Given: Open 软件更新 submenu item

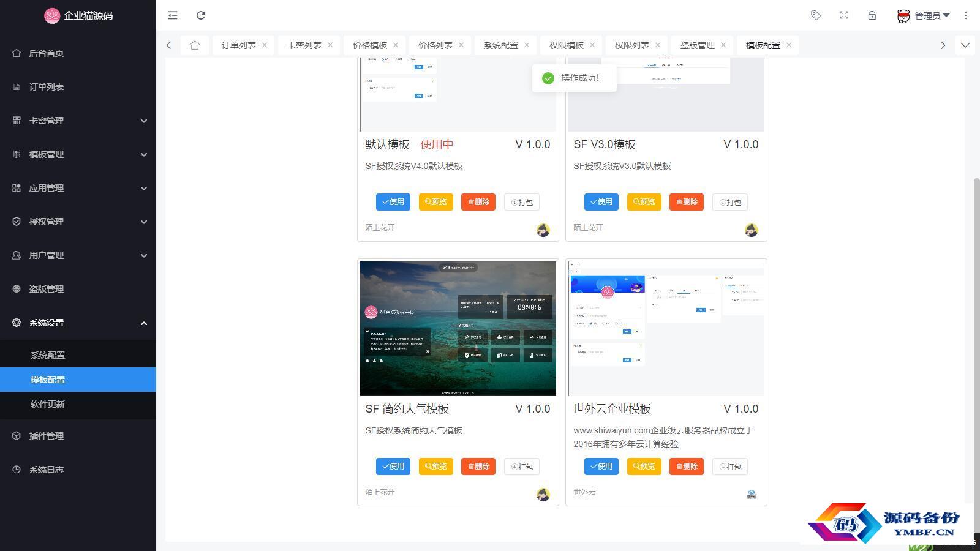Looking at the screenshot, I should coord(78,404).
